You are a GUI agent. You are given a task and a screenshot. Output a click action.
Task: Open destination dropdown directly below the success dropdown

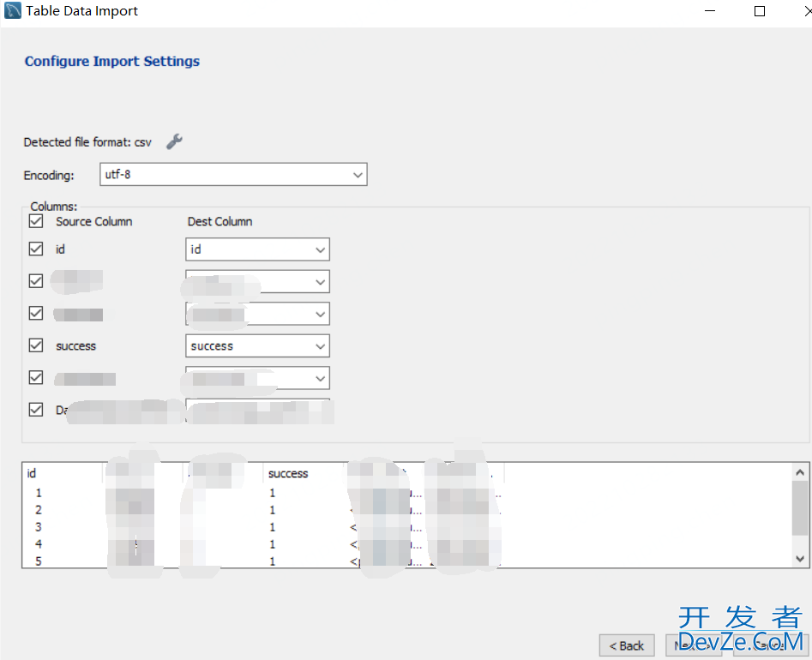(x=257, y=378)
